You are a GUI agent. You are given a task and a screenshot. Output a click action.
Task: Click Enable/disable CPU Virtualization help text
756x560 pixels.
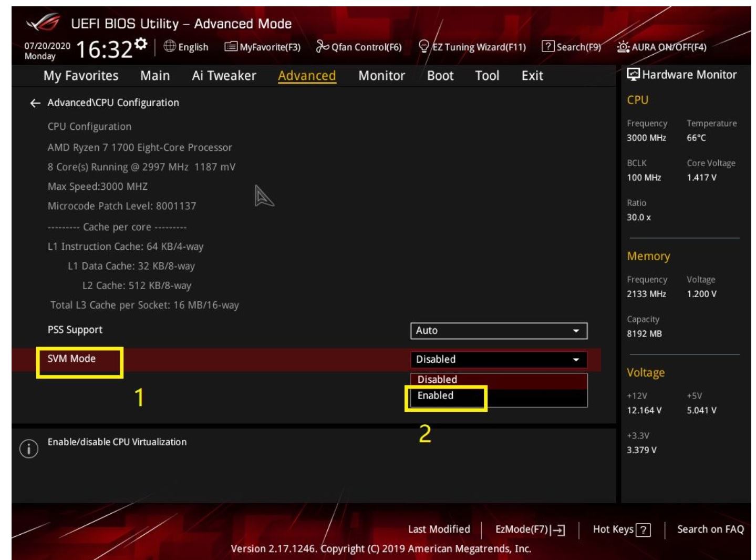117,442
